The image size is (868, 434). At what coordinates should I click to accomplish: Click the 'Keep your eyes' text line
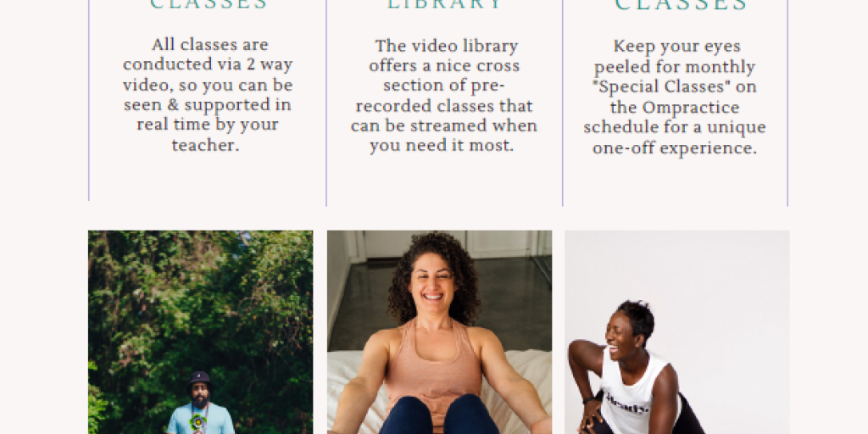tap(676, 46)
